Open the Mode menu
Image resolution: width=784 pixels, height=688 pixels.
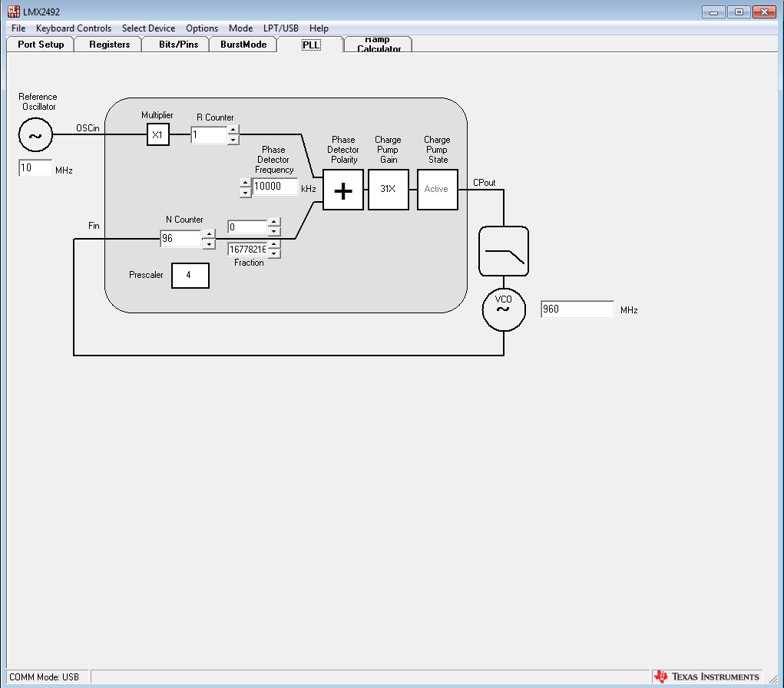[x=240, y=28]
